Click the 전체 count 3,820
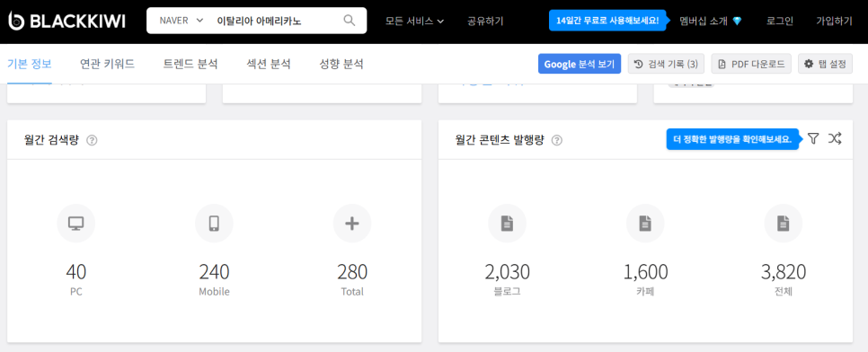 pyautogui.click(x=784, y=272)
